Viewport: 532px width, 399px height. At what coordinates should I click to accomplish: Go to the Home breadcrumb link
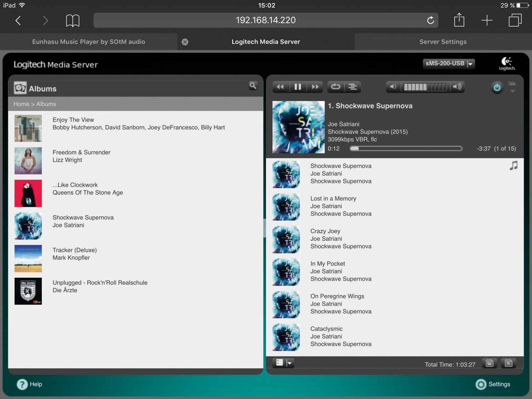[21, 104]
